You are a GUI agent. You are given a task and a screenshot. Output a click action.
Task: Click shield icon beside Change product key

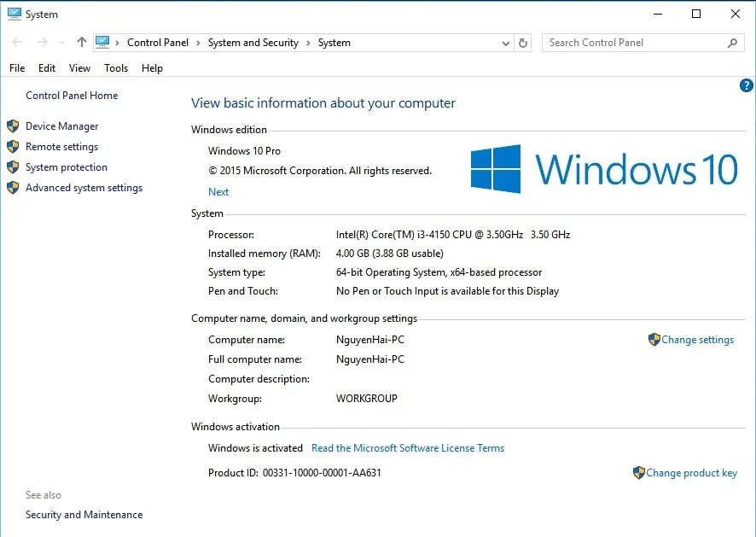(x=638, y=473)
